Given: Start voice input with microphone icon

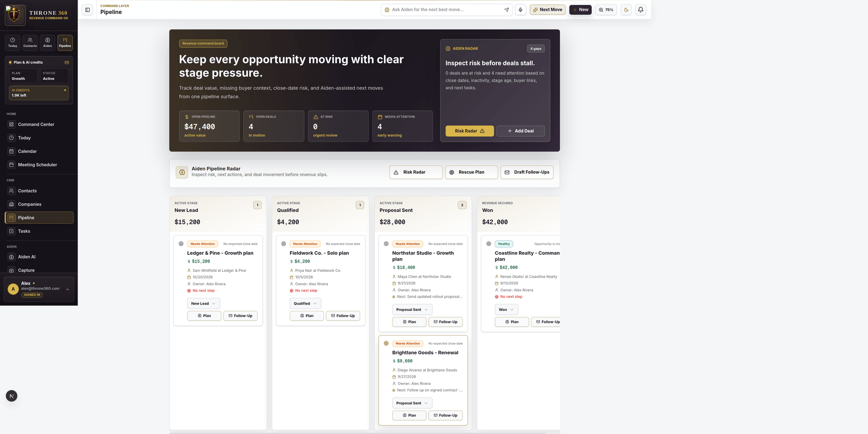Looking at the screenshot, I should [520, 10].
